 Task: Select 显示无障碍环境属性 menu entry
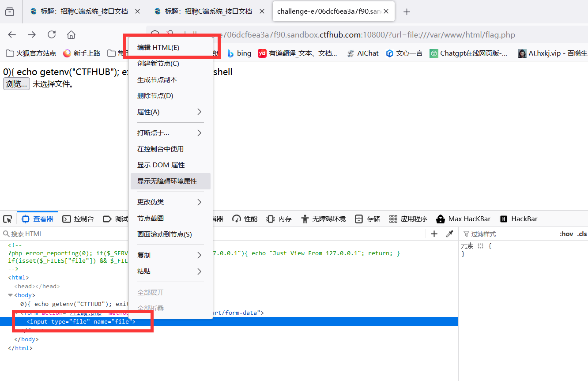[x=171, y=181]
